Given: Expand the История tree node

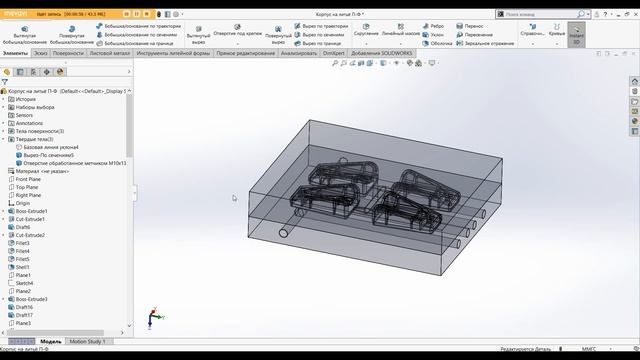Looking at the screenshot, I should coord(4,99).
